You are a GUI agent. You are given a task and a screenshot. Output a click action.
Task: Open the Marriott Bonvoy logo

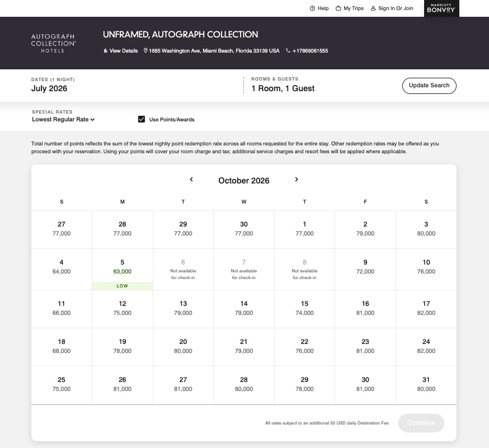(x=441, y=8)
